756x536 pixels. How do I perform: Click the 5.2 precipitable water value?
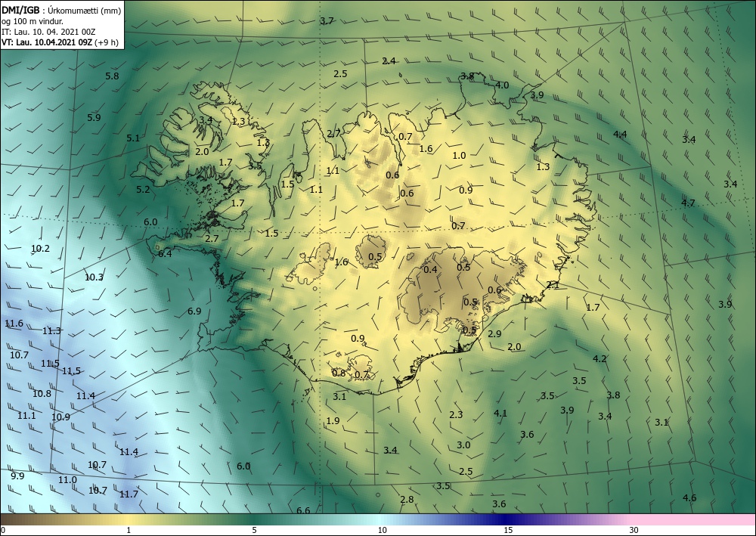[x=143, y=190]
